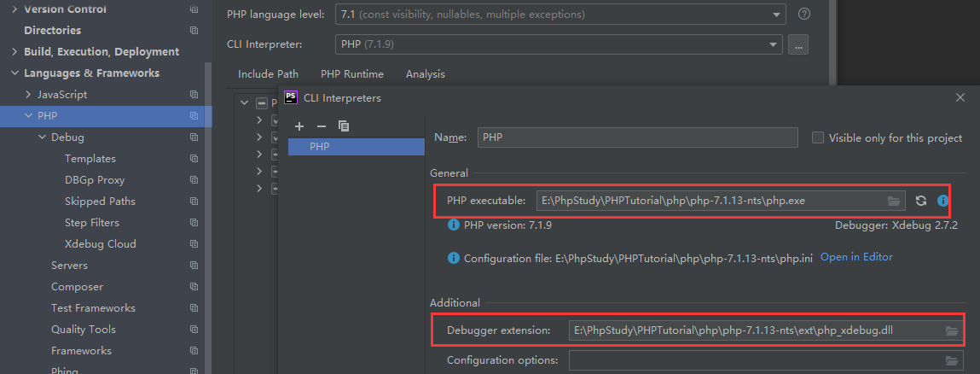Browse for the PHP executable folder icon
Image resolution: width=980 pixels, height=374 pixels.
895,201
